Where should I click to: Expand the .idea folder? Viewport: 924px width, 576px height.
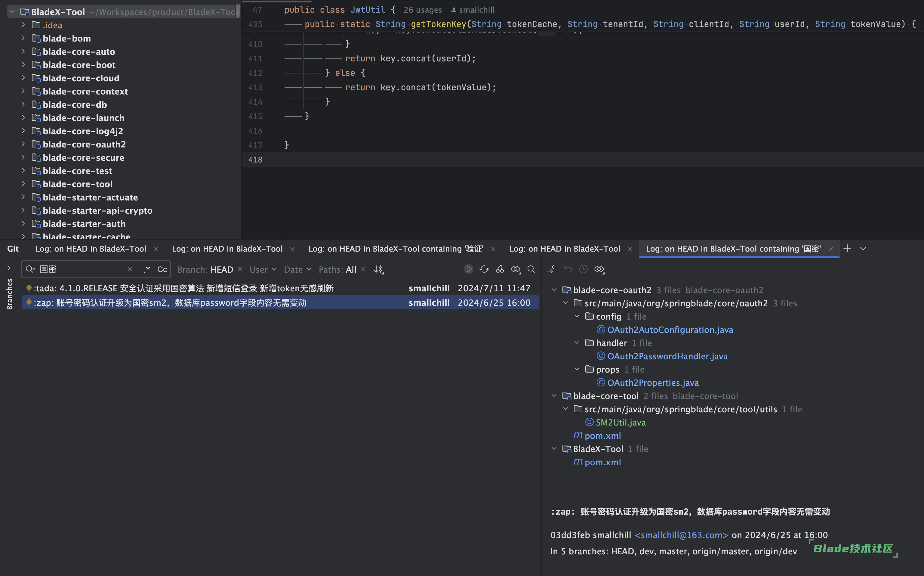tap(23, 25)
